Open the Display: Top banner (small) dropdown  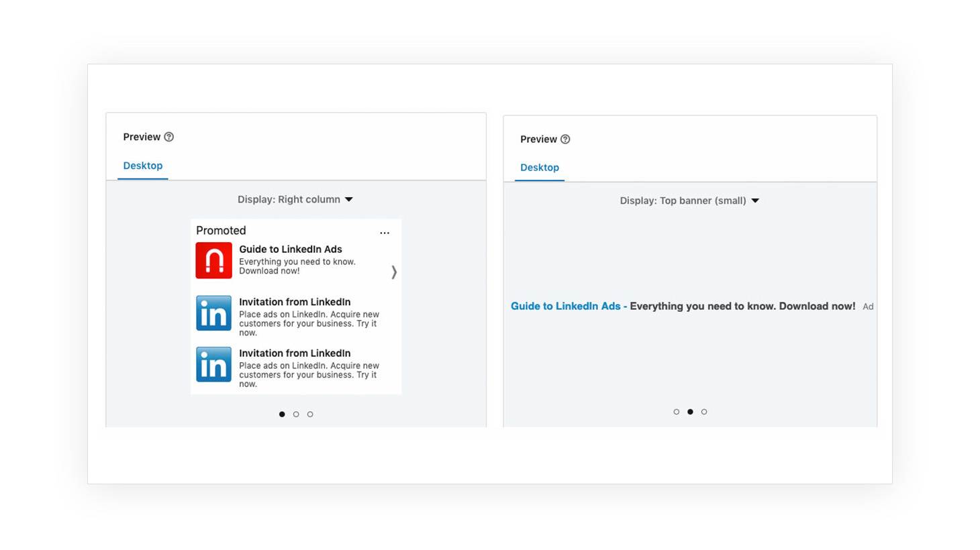[689, 201]
